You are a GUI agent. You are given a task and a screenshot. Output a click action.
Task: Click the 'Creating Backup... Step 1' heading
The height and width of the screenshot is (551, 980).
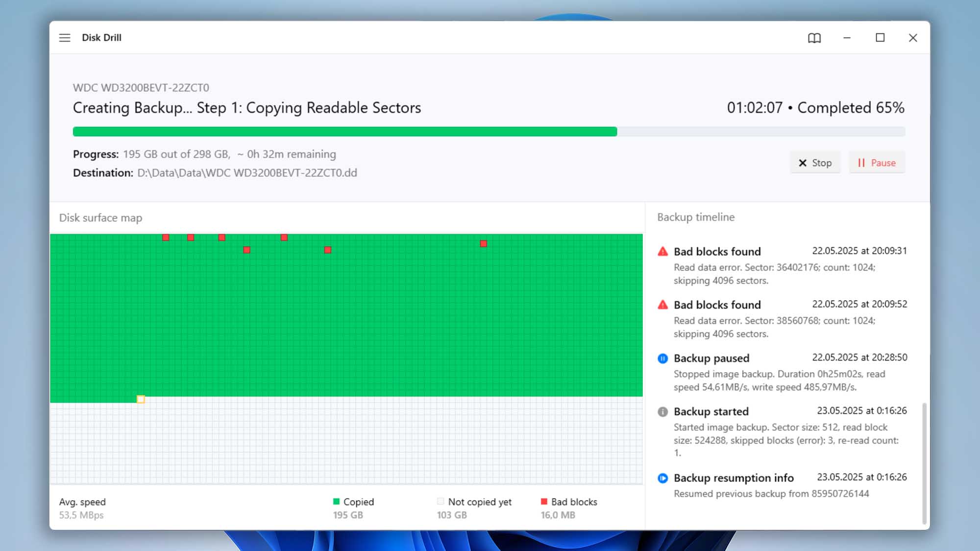click(x=247, y=108)
